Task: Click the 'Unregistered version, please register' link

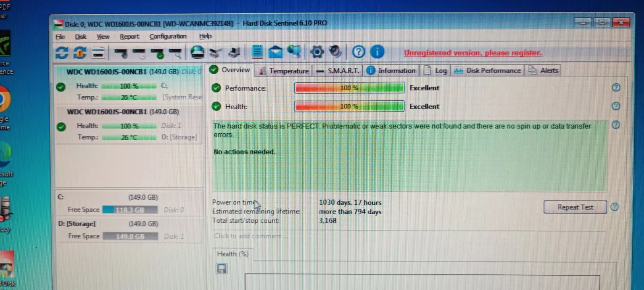Action: click(x=473, y=53)
